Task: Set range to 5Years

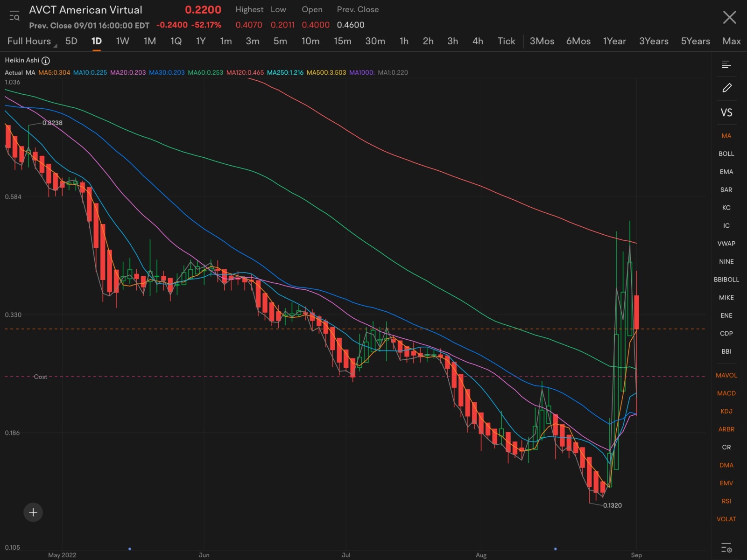Action: 695,41
